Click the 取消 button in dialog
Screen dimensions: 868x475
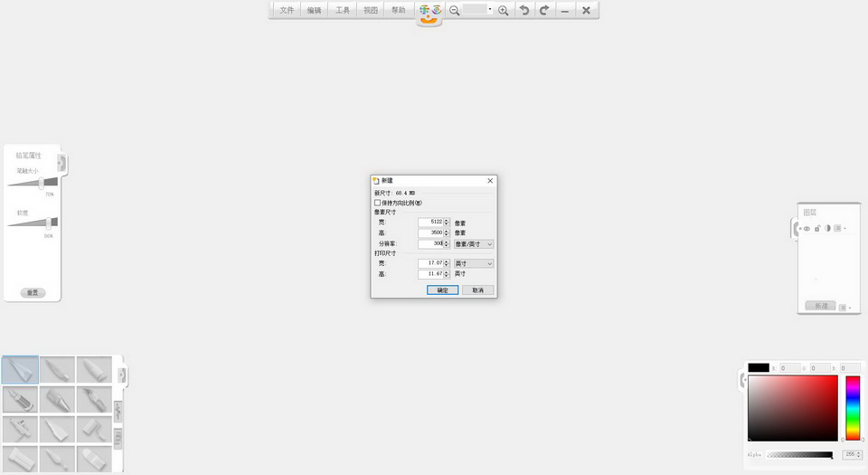(478, 290)
